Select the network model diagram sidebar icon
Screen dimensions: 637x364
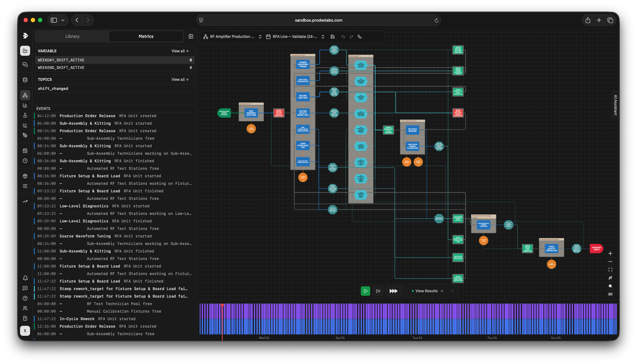coord(25,95)
